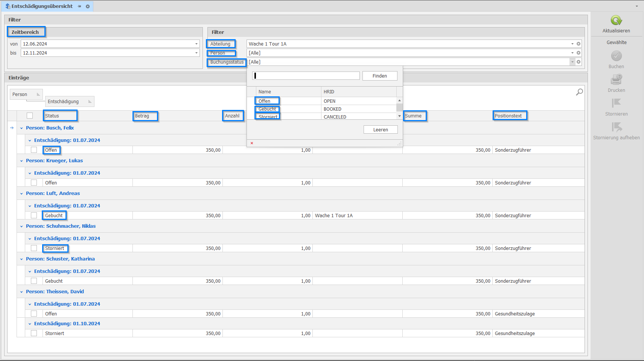Click the Buchen checkmark icon

click(616, 56)
